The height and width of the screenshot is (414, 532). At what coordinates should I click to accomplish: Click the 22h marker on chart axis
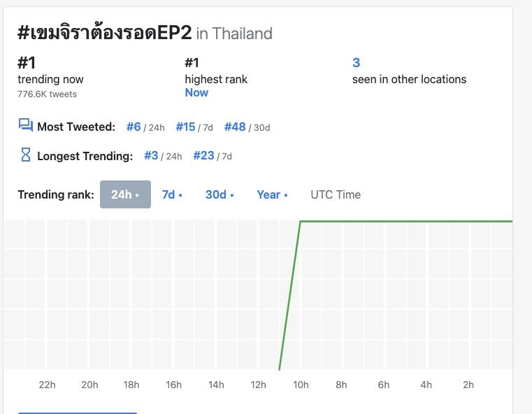point(47,385)
